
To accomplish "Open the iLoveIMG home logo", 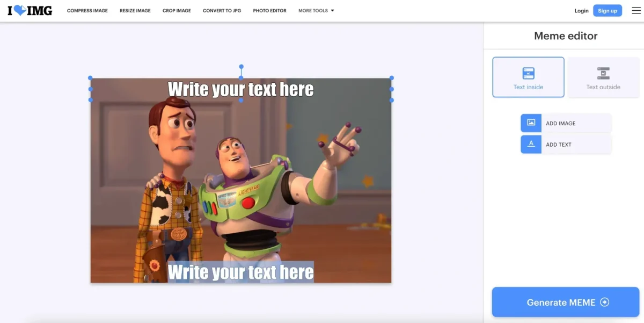I will 30,10.
